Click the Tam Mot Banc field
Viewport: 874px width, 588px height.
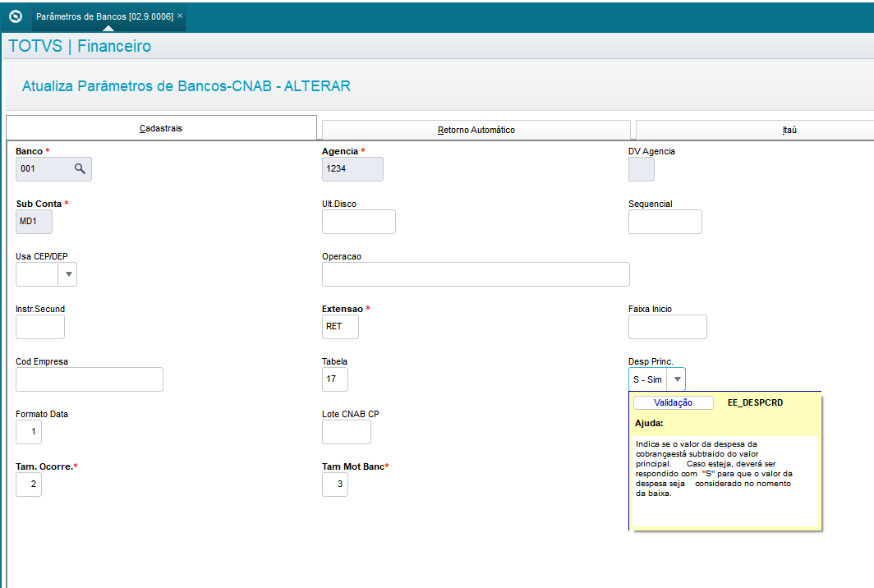(334, 485)
